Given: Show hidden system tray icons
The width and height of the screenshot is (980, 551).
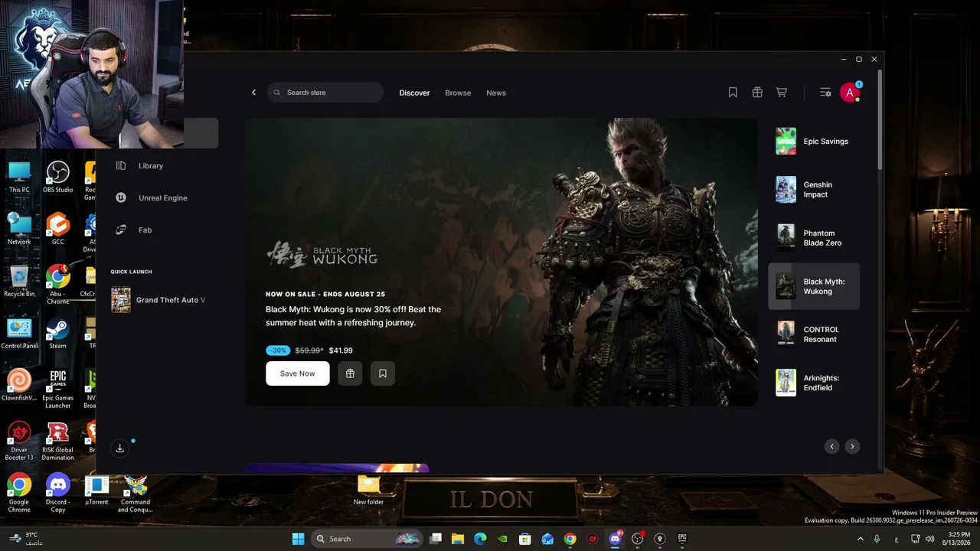Looking at the screenshot, I should point(861,539).
